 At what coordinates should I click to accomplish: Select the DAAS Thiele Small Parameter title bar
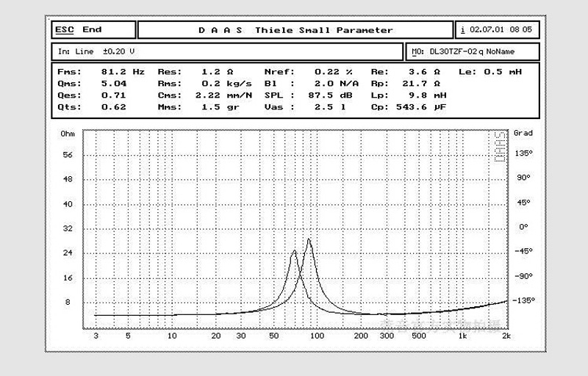(x=295, y=30)
